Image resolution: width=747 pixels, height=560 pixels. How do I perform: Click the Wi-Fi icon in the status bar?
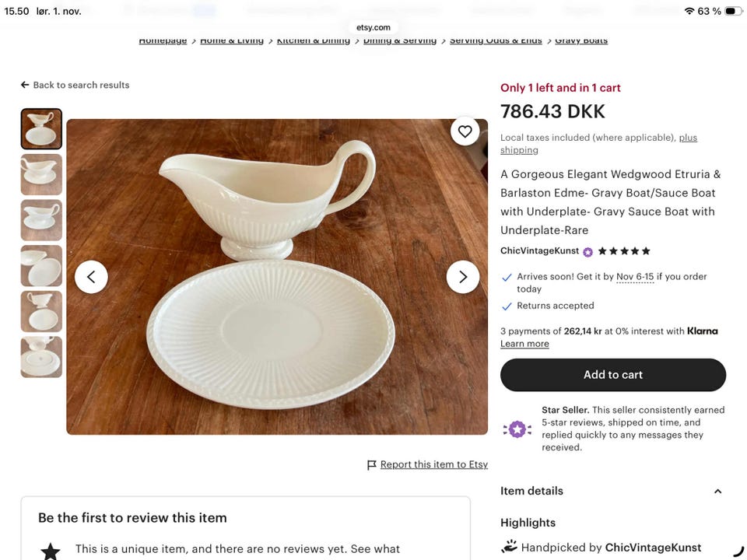[x=688, y=11]
